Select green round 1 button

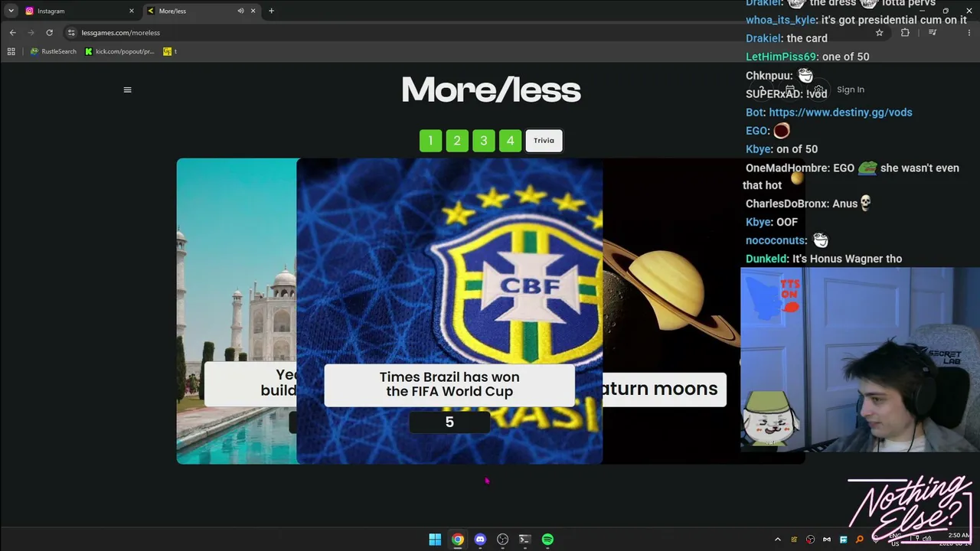(430, 141)
